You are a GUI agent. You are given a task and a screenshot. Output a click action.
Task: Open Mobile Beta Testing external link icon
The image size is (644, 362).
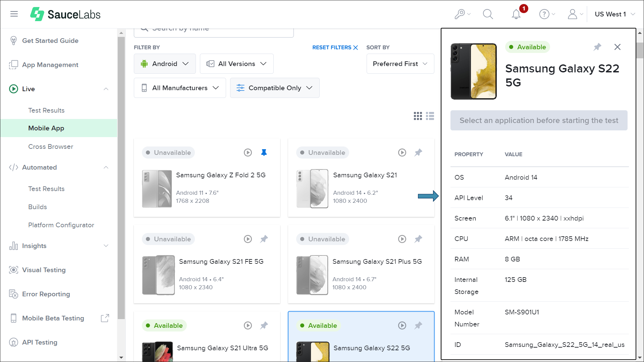coord(105,318)
